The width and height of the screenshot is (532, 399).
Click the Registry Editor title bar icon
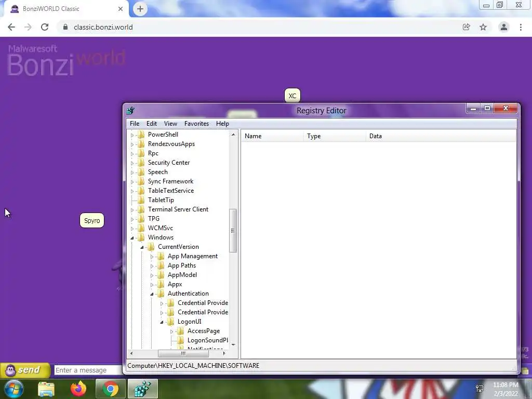(130, 110)
